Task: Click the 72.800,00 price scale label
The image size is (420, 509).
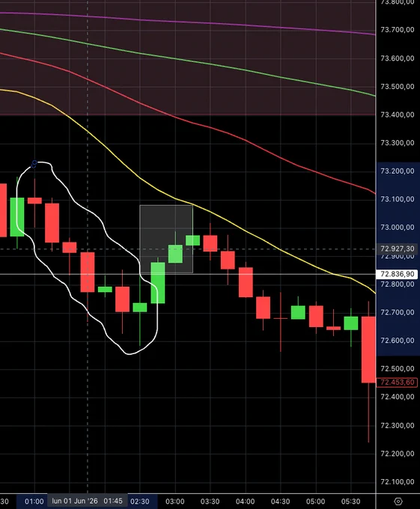Action: coord(398,284)
